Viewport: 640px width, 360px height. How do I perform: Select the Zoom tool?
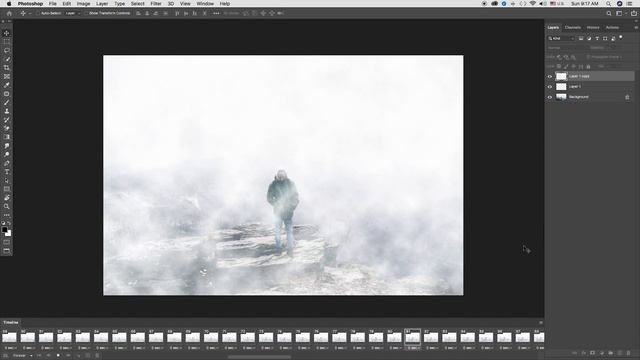click(x=7, y=206)
